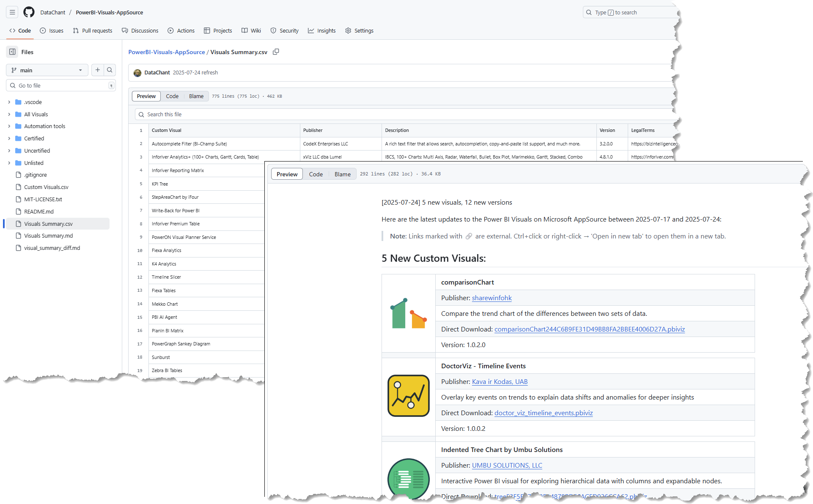Click the add file plus icon
813x504 pixels.
click(98, 70)
